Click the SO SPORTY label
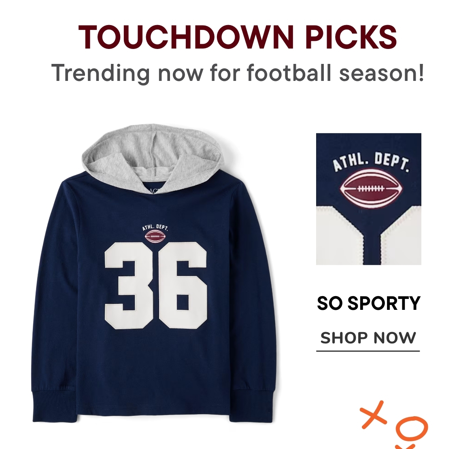The height and width of the screenshot is (449, 476). coord(368,303)
